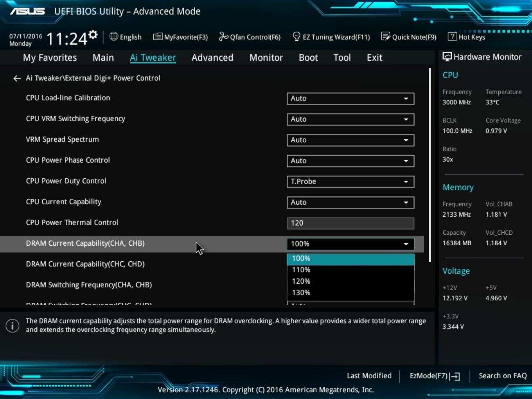Click the Ai Tweaker\External Digi+ Power Control breadcrumb

coord(93,78)
